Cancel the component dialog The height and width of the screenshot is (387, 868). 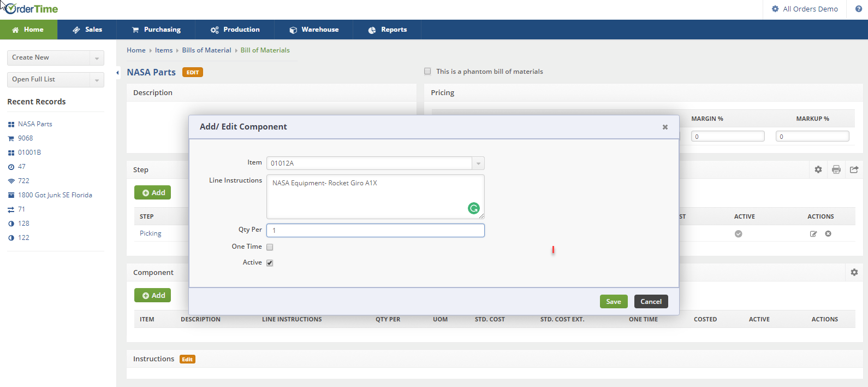651,302
